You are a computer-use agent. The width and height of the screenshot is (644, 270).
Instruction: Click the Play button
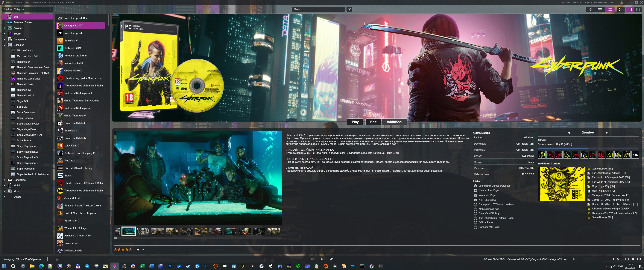(x=355, y=122)
